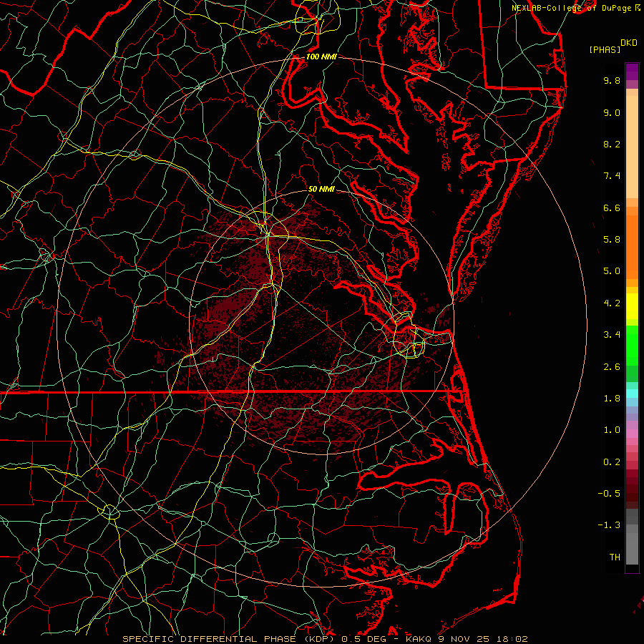This screenshot has width=644, height=644.
Task: Pick the yellow swatch near 4.2 on scale
Action: coord(631,303)
